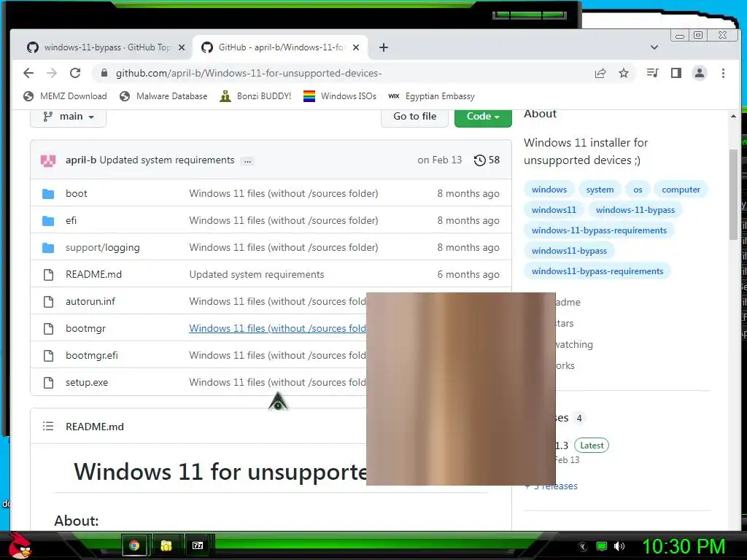The height and width of the screenshot is (560, 747).
Task: Reload the GitHub page
Action: point(75,74)
